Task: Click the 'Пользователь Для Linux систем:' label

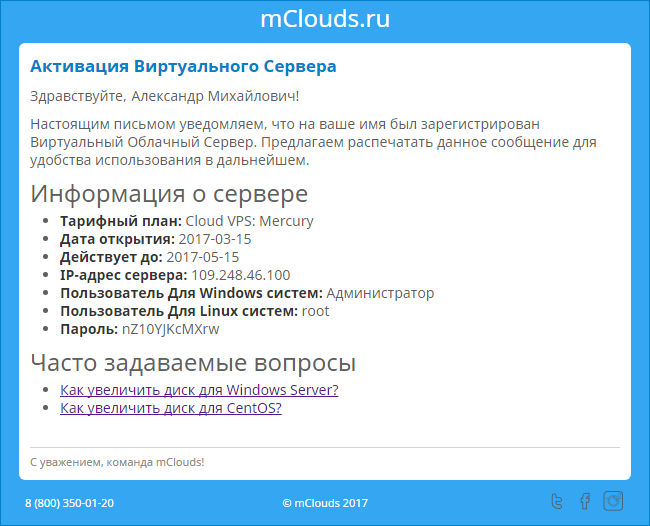Action: (x=179, y=311)
